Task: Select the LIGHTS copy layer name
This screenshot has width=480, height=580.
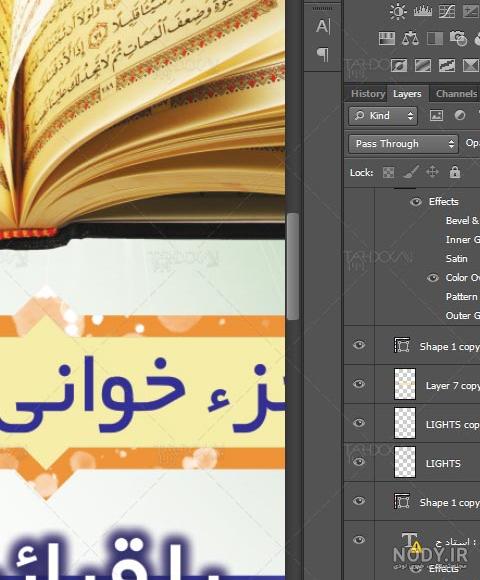Action: pyautogui.click(x=453, y=425)
